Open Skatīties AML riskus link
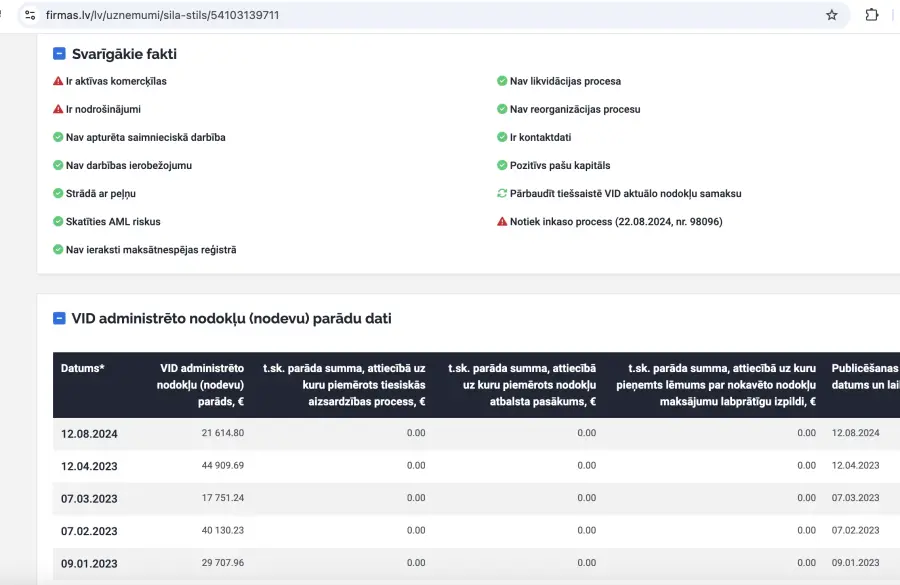 (113, 222)
